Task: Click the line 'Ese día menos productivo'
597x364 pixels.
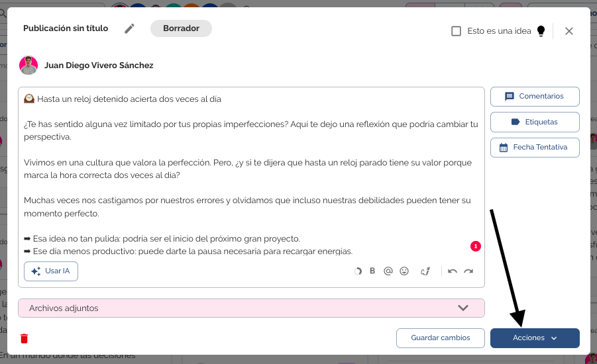Action: click(188, 251)
